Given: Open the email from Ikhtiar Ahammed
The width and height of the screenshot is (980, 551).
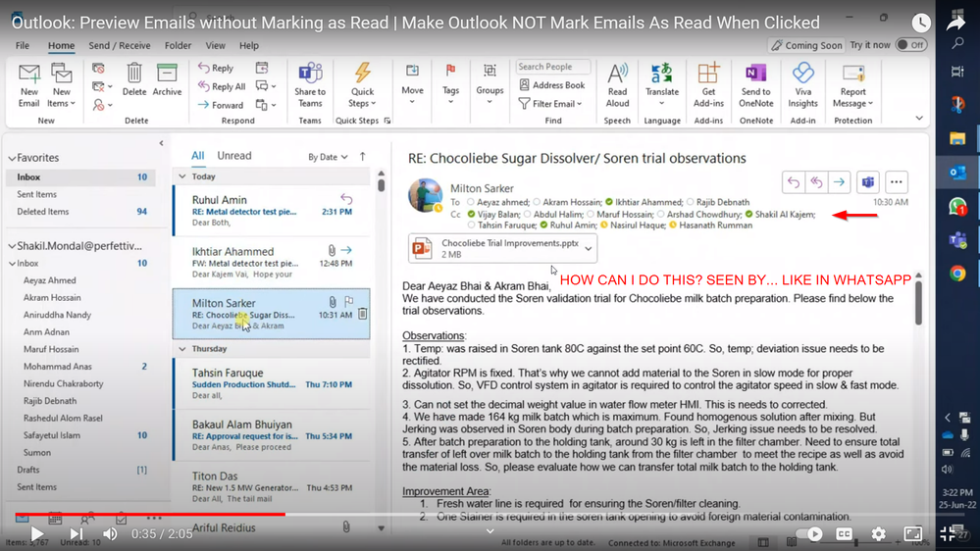Looking at the screenshot, I should click(x=272, y=262).
